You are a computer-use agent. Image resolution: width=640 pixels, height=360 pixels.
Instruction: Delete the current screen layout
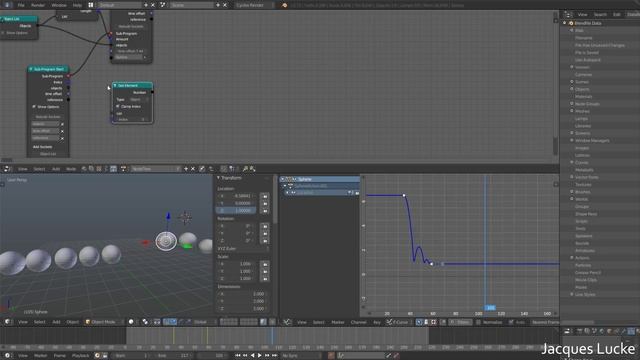click(153, 5)
